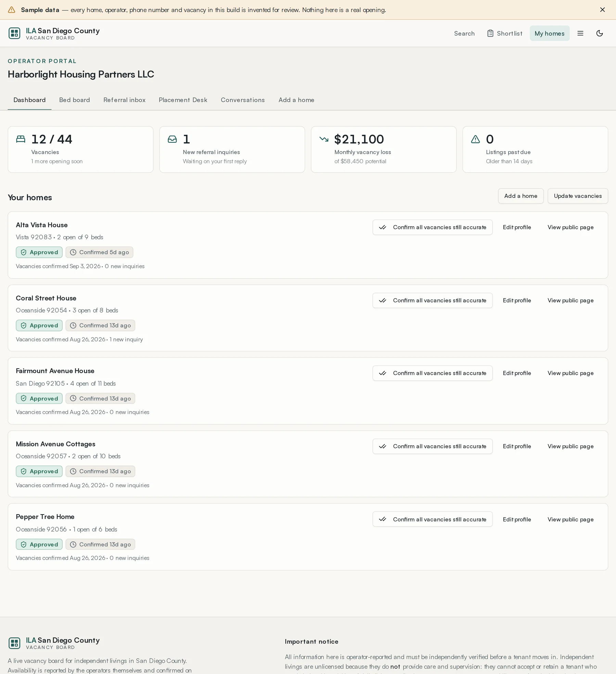Edit profile of Coral Street House
The width and height of the screenshot is (616, 674).
click(x=517, y=301)
